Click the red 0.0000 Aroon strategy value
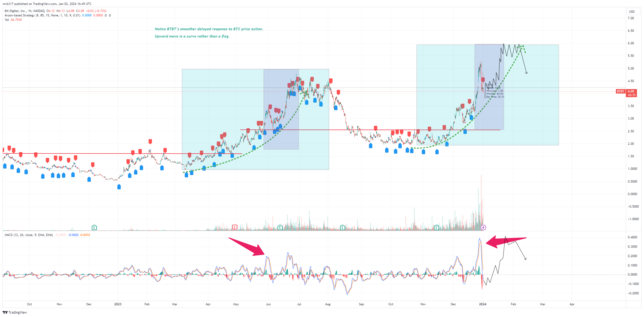This screenshot has height=317, width=644. pyautogui.click(x=98, y=15)
